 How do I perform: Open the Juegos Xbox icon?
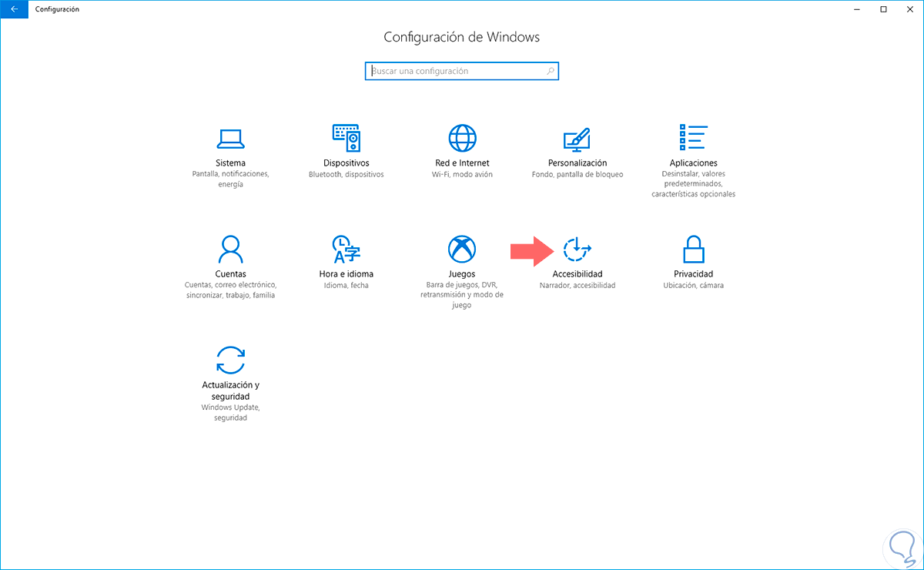pos(462,249)
